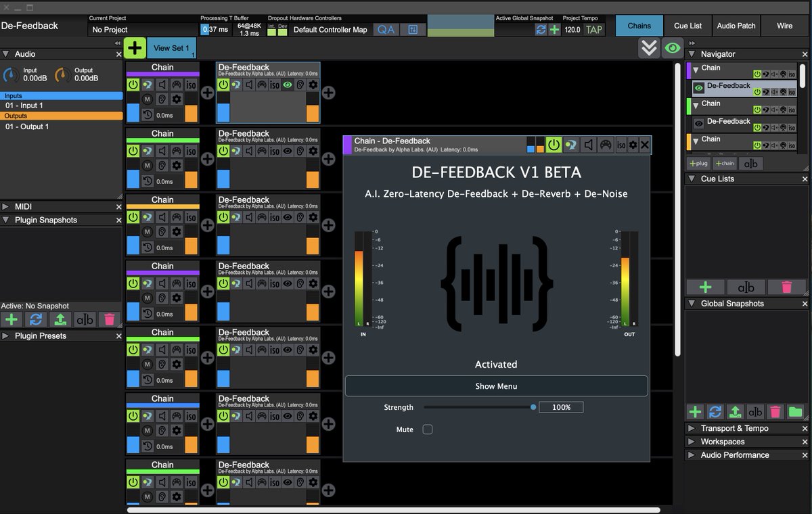Click the plus after the topmost De-Feedback block
Image resolution: width=812 pixels, height=514 pixels.
(x=328, y=93)
